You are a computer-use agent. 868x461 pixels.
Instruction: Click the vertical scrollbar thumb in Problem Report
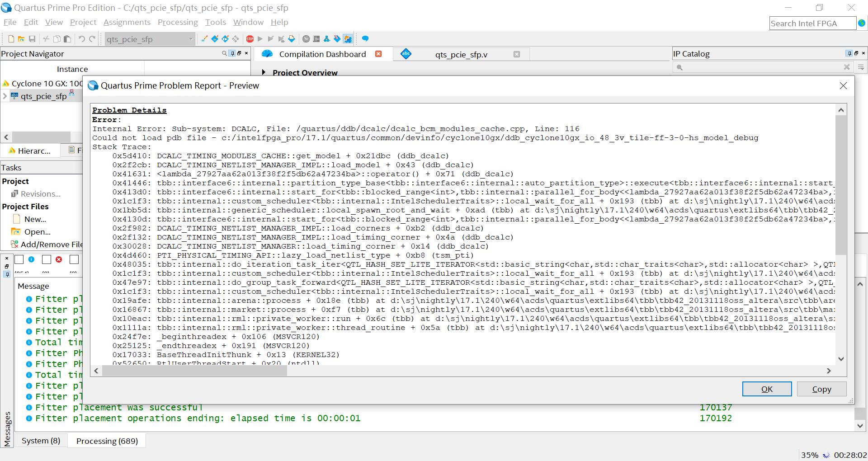[841, 184]
